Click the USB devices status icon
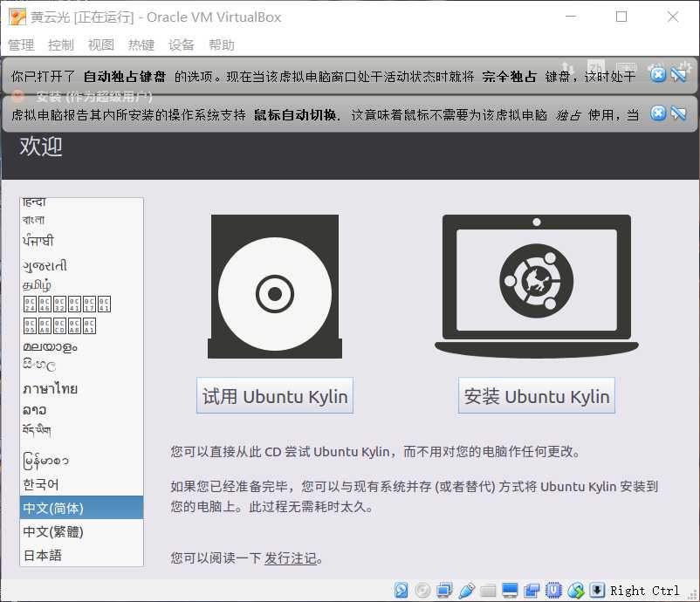 click(466, 591)
